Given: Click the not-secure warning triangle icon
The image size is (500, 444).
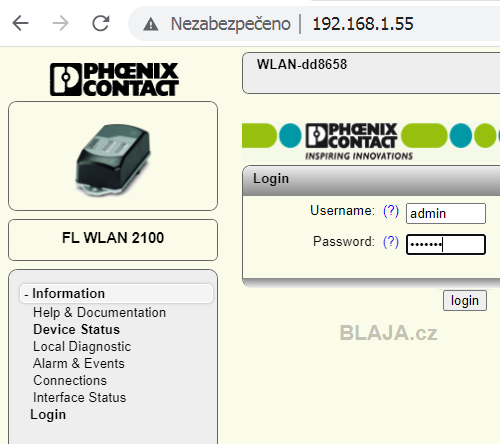Looking at the screenshot, I should 151,24.
